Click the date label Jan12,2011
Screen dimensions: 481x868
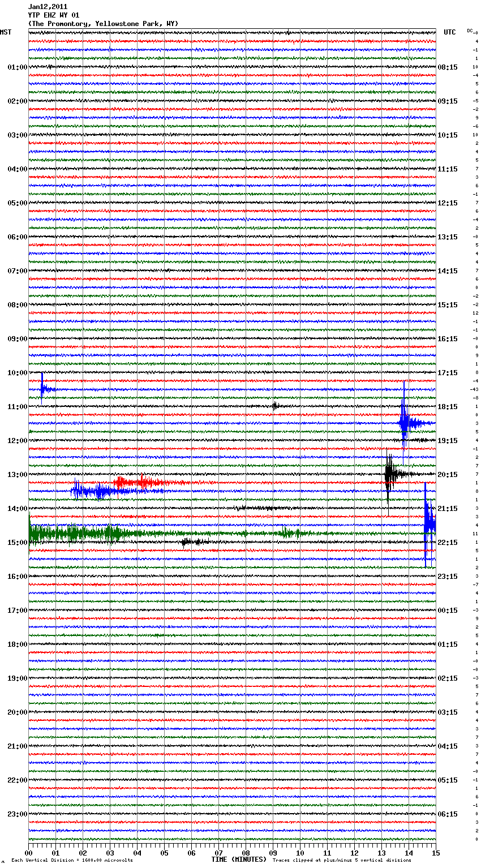[48, 7]
